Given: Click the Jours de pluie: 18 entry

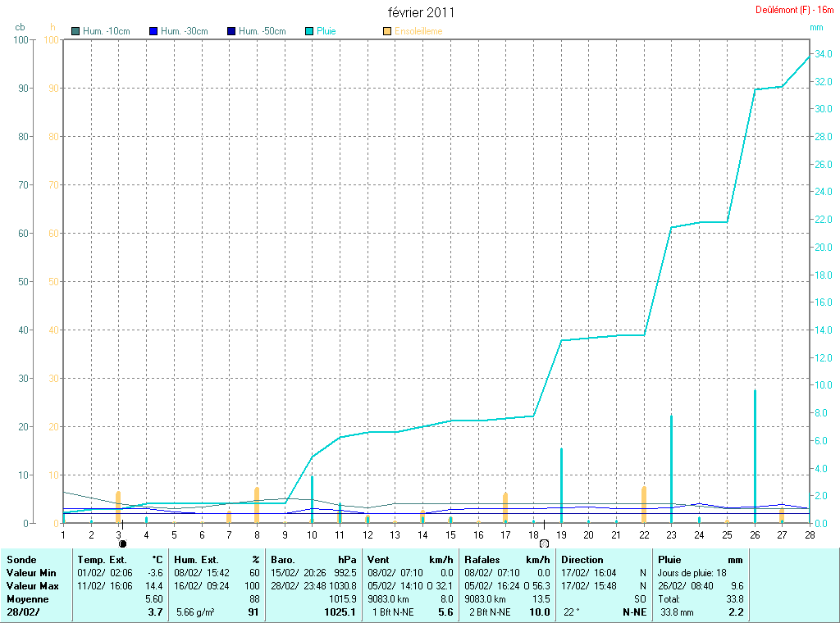Looking at the screenshot, I should (x=691, y=572).
